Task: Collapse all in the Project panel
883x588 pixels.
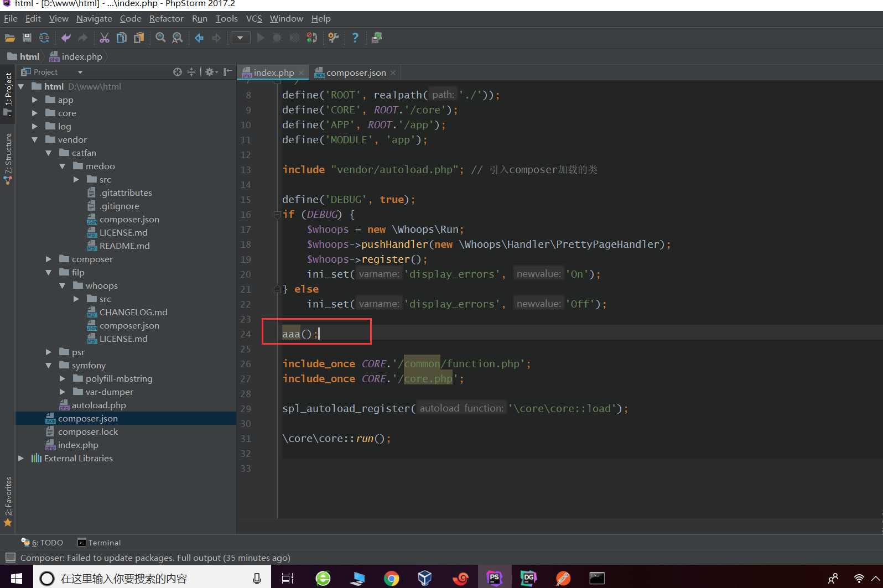Action: click(191, 72)
